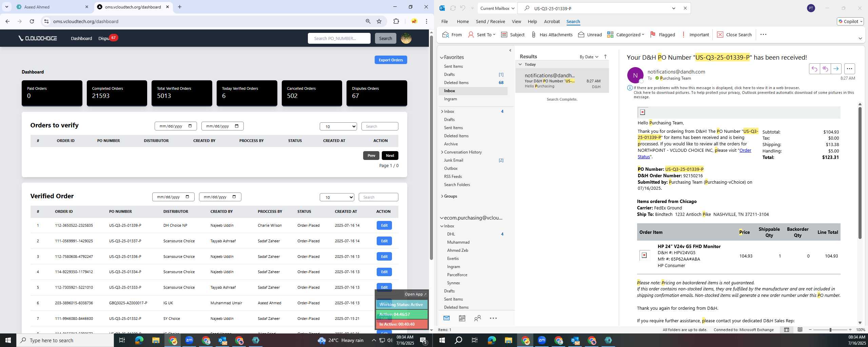This screenshot has width=868, height=347.
Task: Expand Conversation History folder
Action: click(x=442, y=152)
